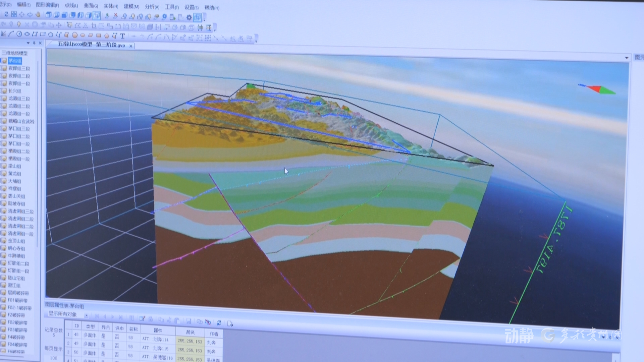Viewport: 644px width, 362px height.
Task: Select the 茅台组 layer in tree
Action: (15, 61)
